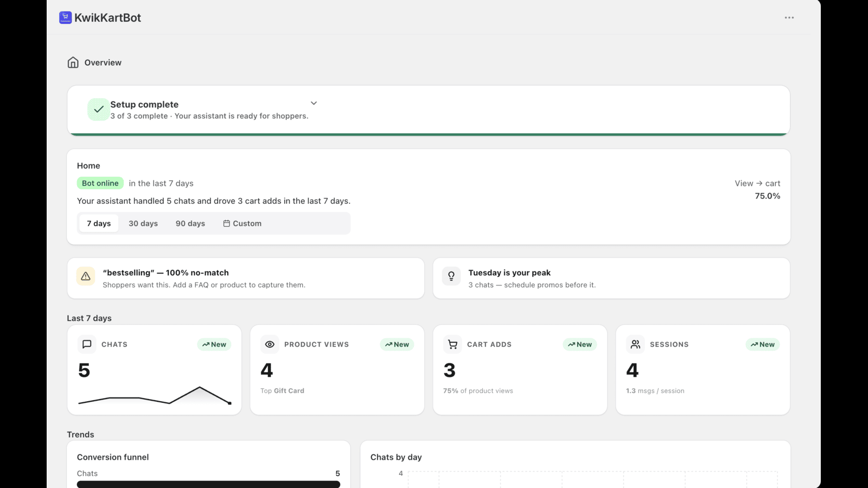Click the New trend badge on Cart Adds
868x488 pixels.
pos(580,344)
